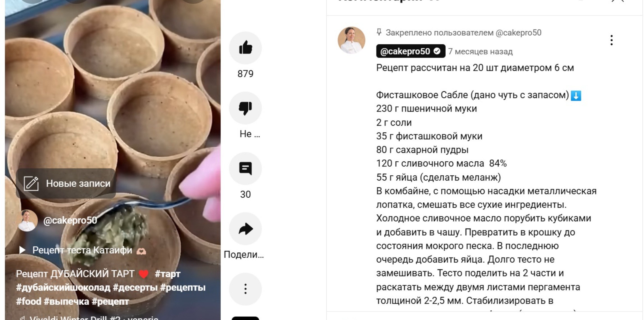Like the short with the thumbs up button
Viewport: 644px width, 320px height.
245,48
